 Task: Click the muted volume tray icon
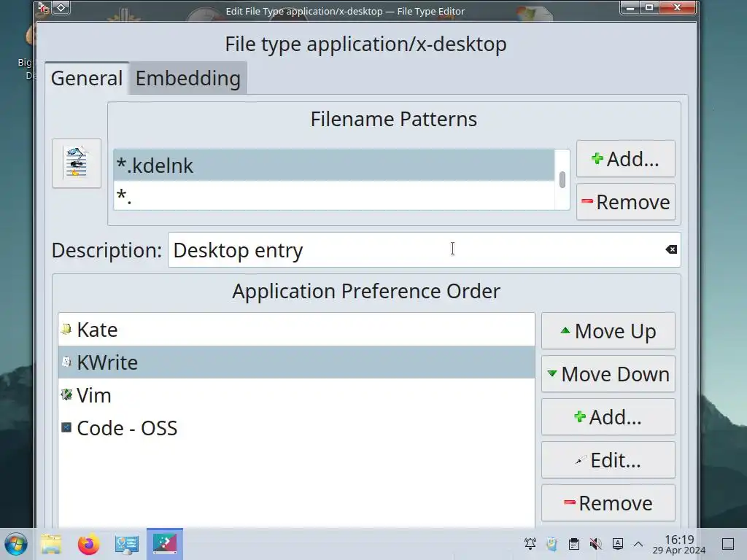tap(595, 544)
